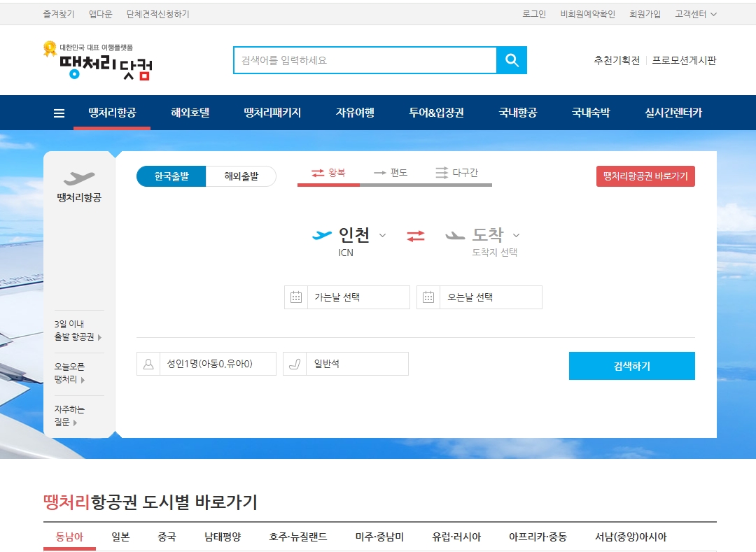Image resolution: width=756 pixels, height=552 pixels.
Task: Open the 프로모션게시판 link
Action: (x=684, y=60)
